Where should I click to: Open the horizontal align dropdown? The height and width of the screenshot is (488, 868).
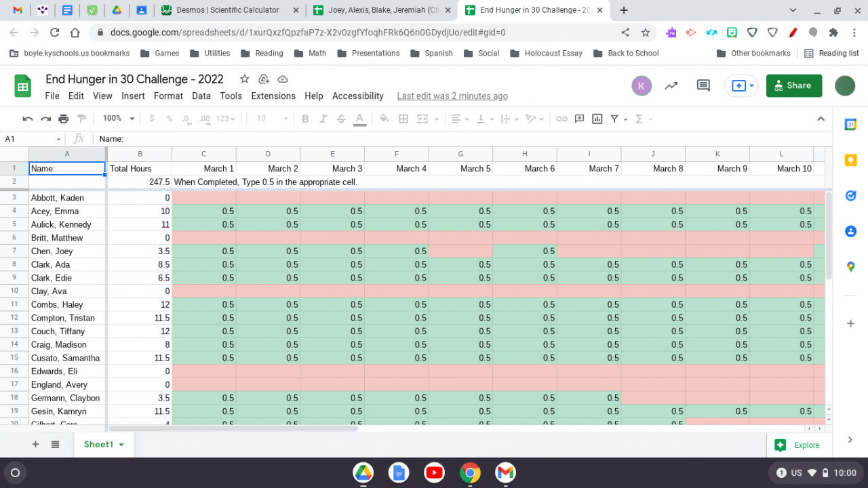460,119
